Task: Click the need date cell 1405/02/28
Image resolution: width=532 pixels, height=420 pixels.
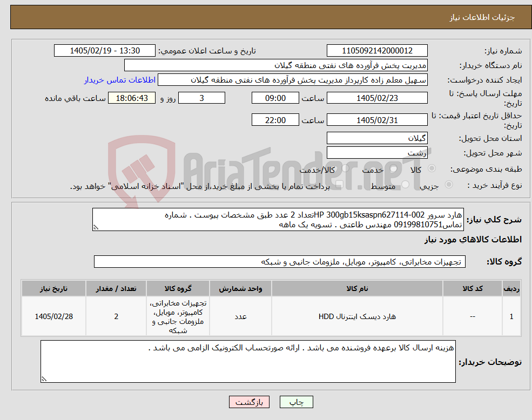Action: tap(53, 316)
